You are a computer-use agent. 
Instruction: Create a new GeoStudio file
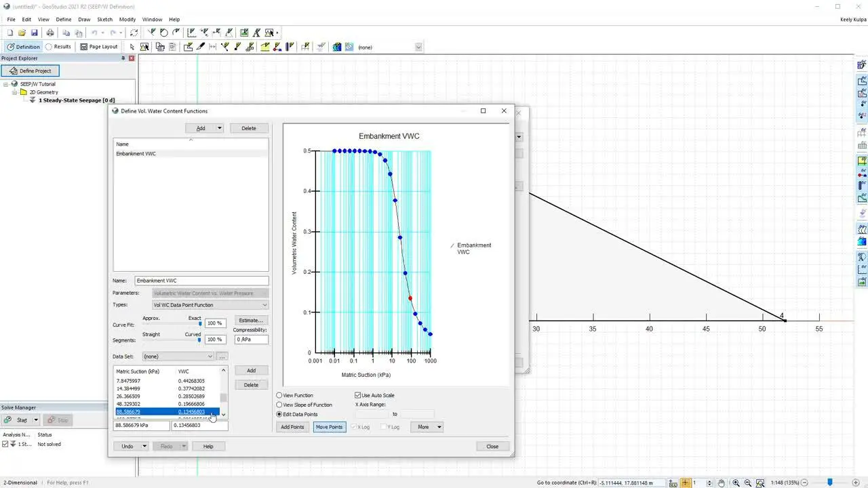tap(9, 33)
